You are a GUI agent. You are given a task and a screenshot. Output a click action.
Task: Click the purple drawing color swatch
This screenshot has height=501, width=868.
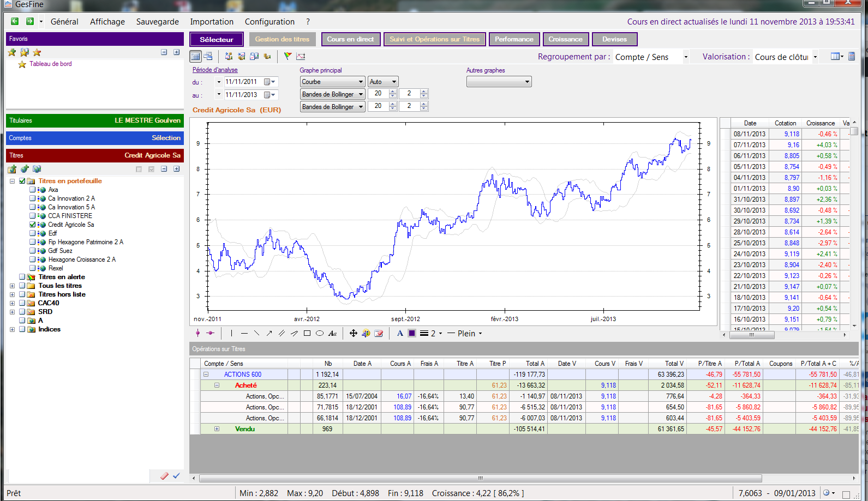point(412,333)
